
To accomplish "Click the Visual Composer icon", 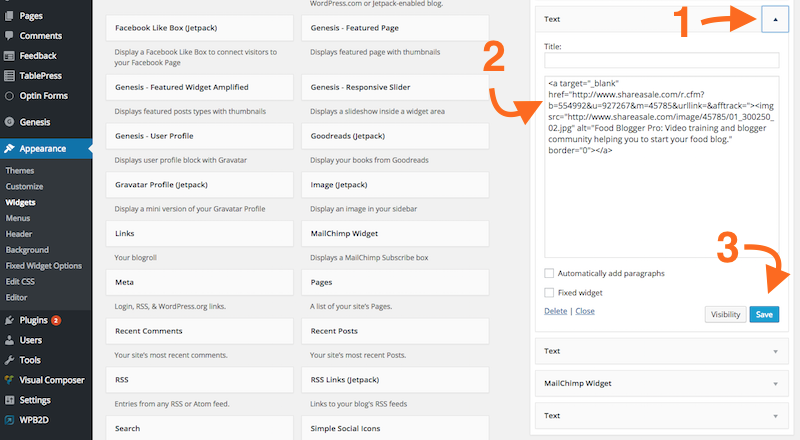I will coord(9,380).
